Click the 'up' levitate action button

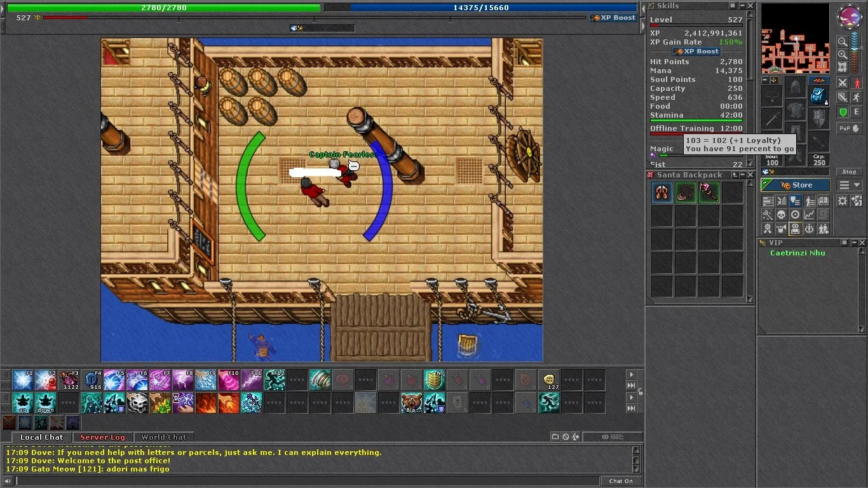click(x=23, y=403)
